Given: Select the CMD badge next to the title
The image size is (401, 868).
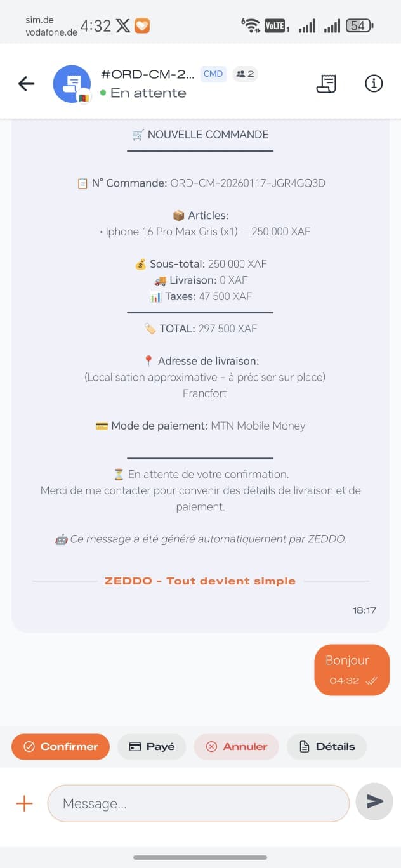Looking at the screenshot, I should click(213, 74).
